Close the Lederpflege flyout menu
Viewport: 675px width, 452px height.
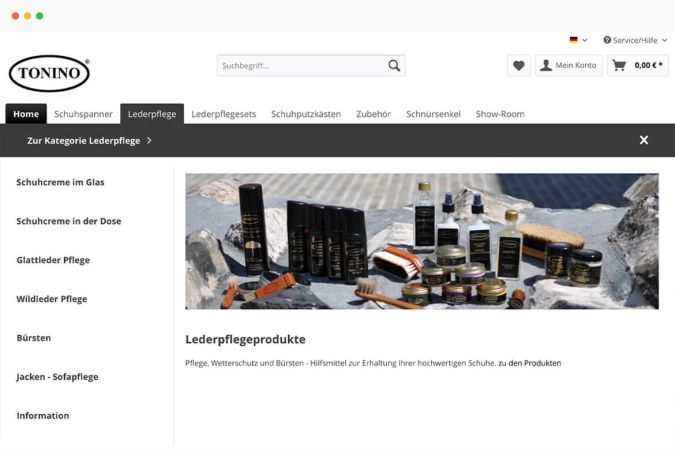click(x=644, y=140)
